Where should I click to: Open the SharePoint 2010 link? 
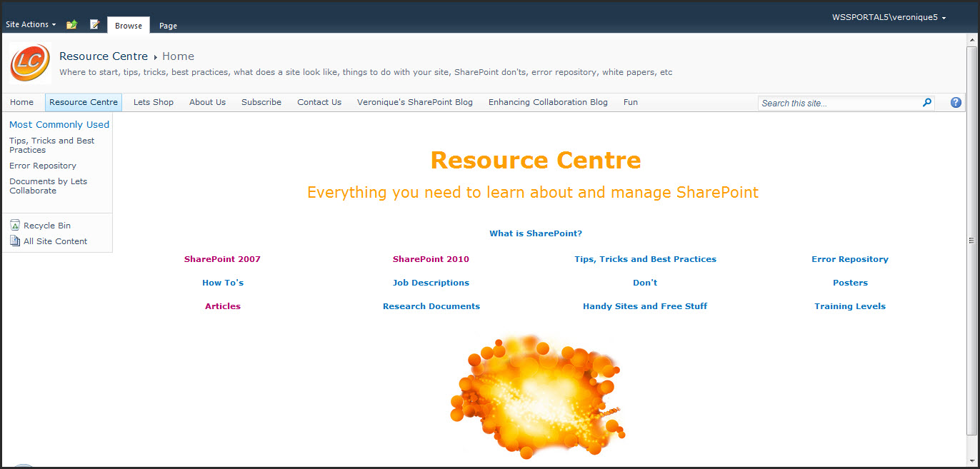point(431,259)
